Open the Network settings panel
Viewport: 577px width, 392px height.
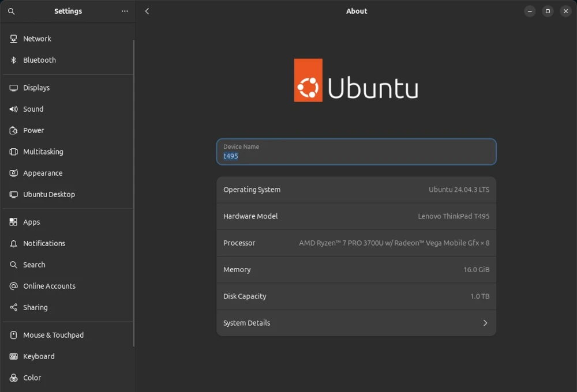(68, 39)
